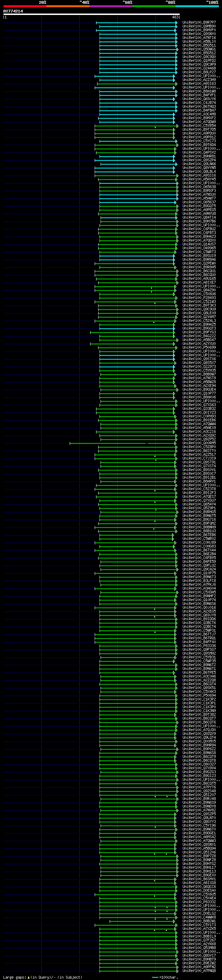This screenshot has width=222, height=980.
Task: Select the UniRef100_P50694 label
Action: [199, 695]
